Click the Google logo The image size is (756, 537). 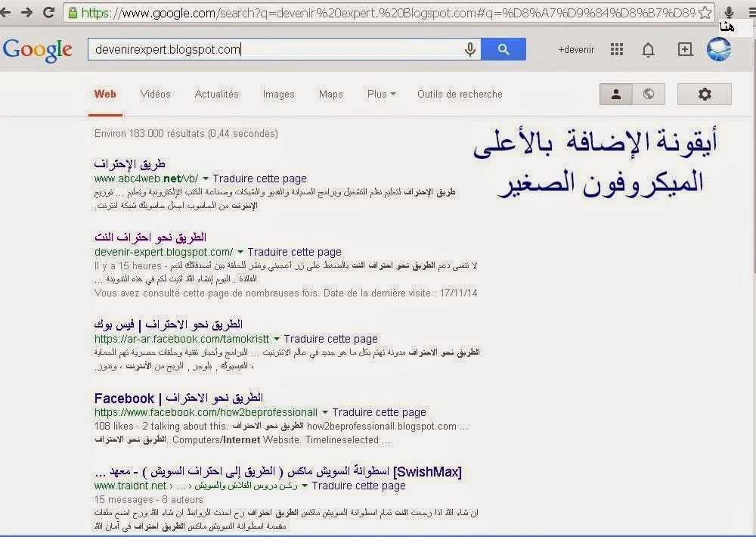38,50
